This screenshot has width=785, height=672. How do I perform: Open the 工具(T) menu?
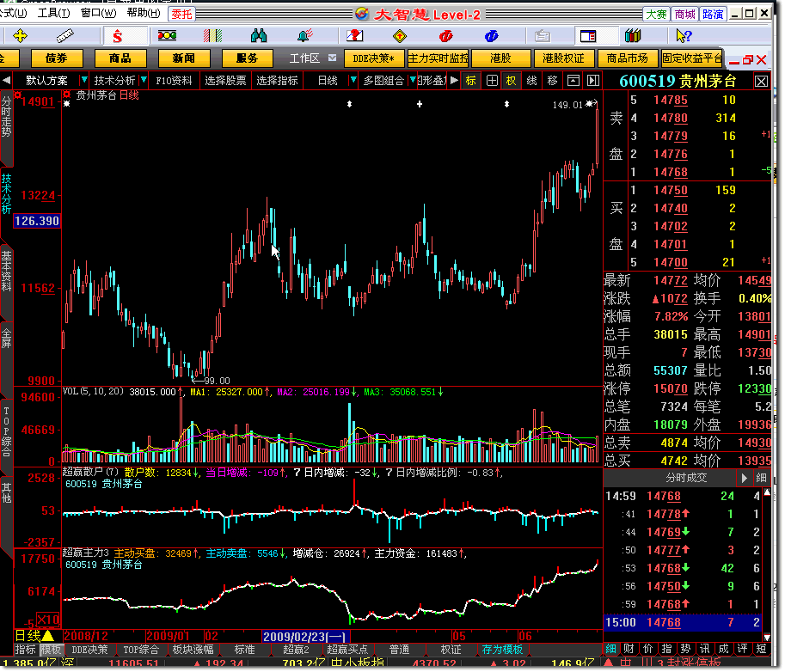coord(53,13)
